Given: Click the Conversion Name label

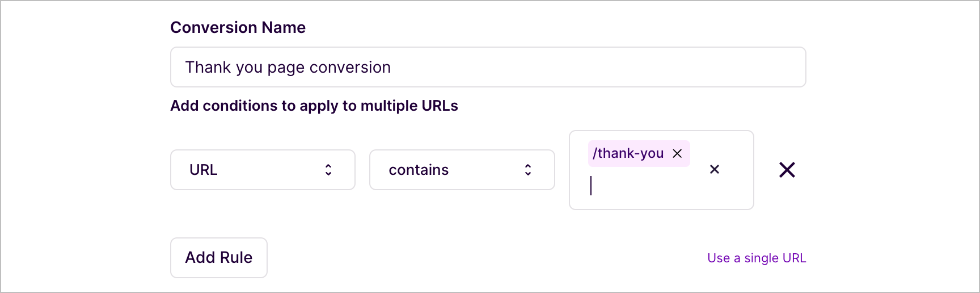Looking at the screenshot, I should pyautogui.click(x=238, y=27).
